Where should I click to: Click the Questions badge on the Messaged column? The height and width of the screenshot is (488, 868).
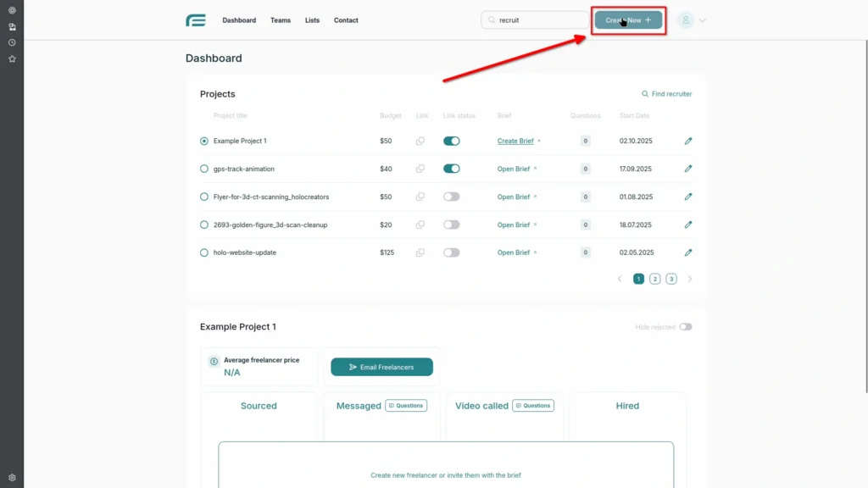(x=406, y=406)
